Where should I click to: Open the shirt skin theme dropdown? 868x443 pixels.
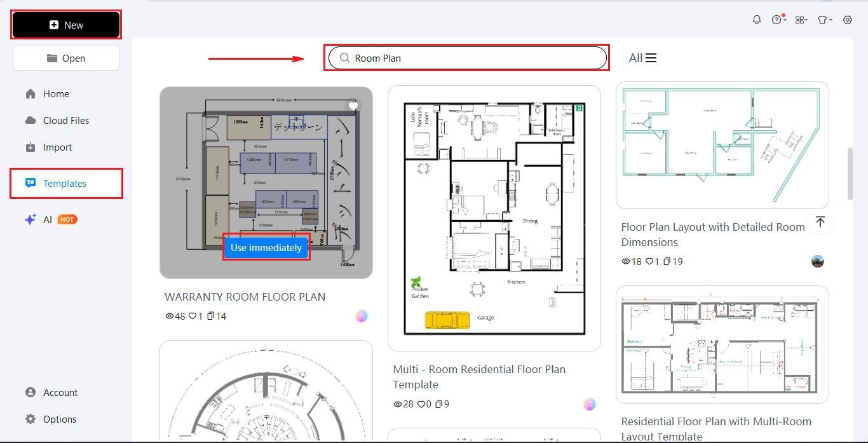tap(824, 20)
